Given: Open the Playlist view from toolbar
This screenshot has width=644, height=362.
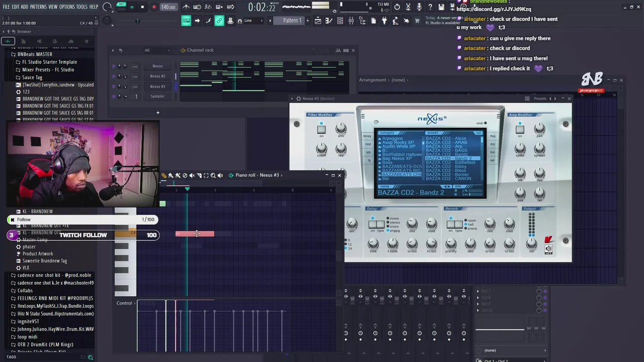Looking at the screenshot, I should [x=317, y=21].
